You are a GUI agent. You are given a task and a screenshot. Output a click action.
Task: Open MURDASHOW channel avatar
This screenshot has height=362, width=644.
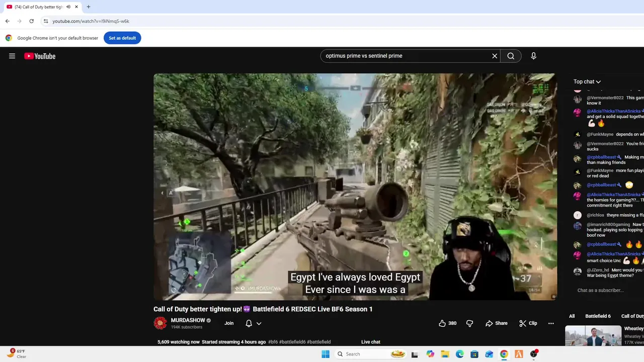click(x=160, y=323)
